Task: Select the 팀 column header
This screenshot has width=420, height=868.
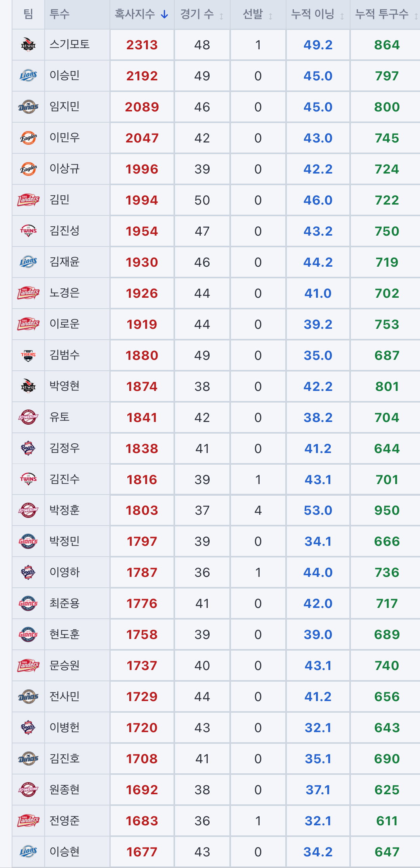Action: pos(28,14)
